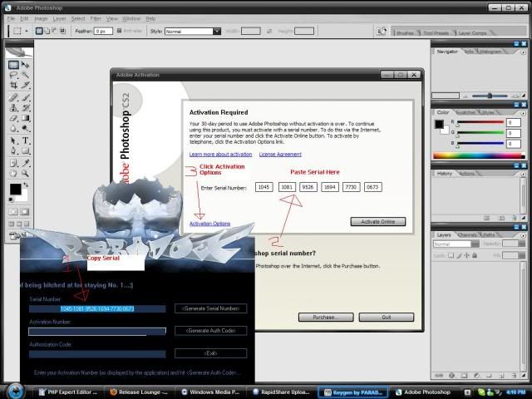Click the Navigator zoom slider
This screenshot has width=532, height=399.
pos(490,96)
